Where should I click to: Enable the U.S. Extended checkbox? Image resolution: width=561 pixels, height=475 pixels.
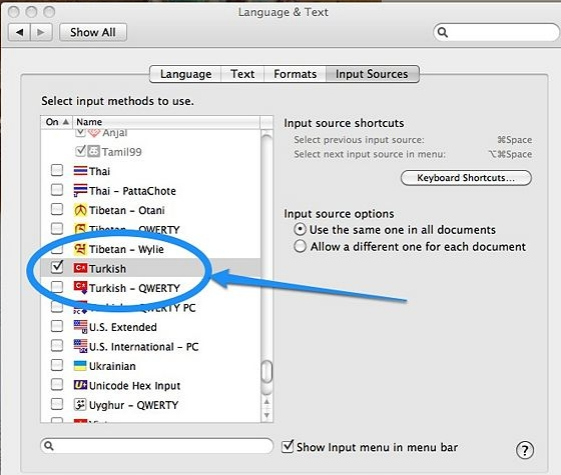[57, 326]
